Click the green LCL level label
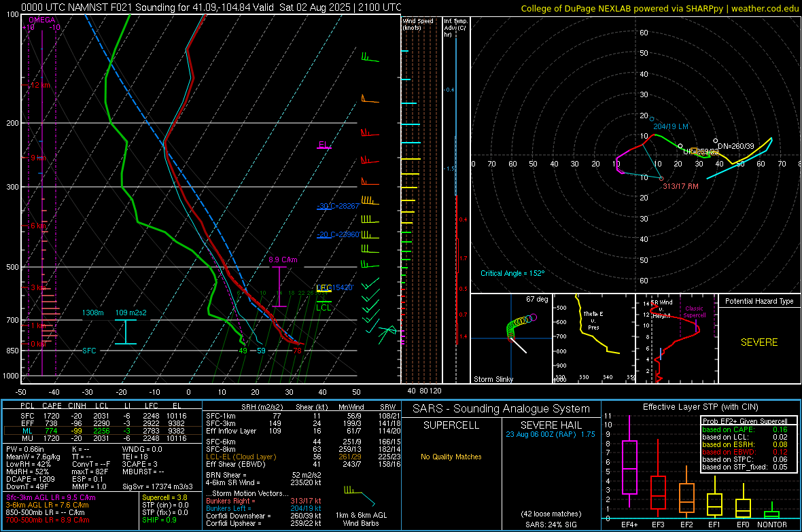The width and height of the screenshot is (802, 532). 324,307
